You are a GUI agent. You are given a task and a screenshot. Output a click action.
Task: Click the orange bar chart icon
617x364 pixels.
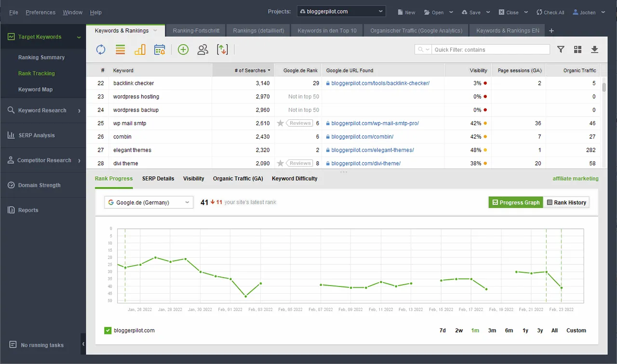click(140, 49)
